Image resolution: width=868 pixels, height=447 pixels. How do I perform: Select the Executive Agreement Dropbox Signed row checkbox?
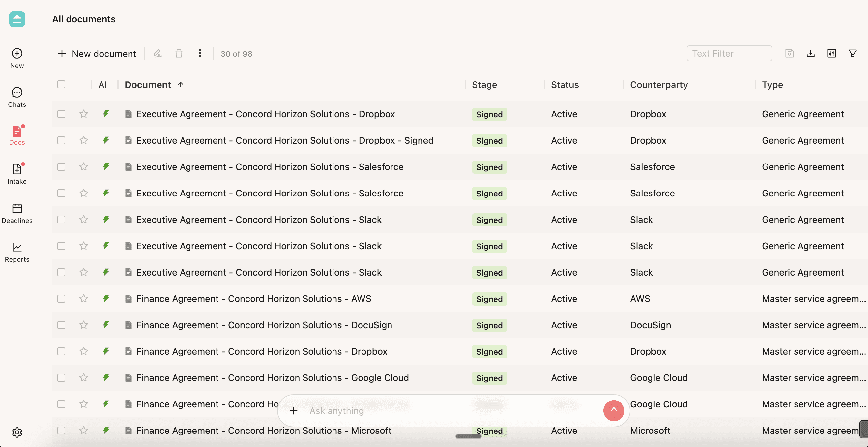[x=61, y=140]
